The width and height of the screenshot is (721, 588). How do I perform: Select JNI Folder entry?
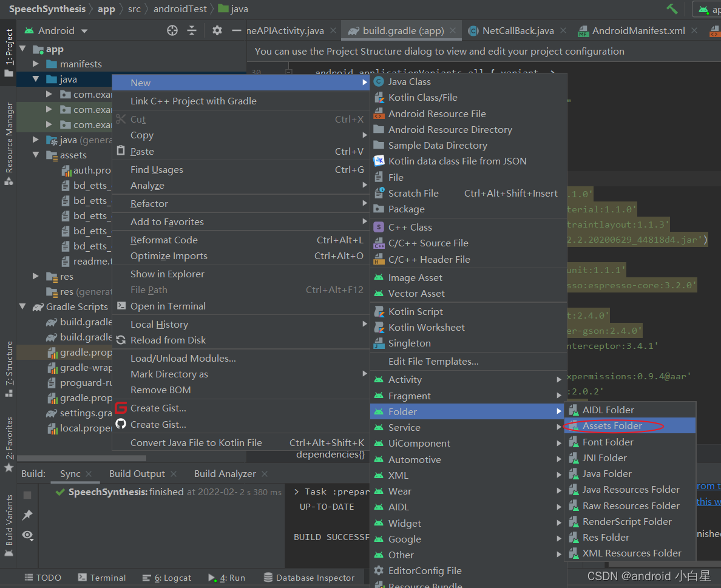(630, 458)
